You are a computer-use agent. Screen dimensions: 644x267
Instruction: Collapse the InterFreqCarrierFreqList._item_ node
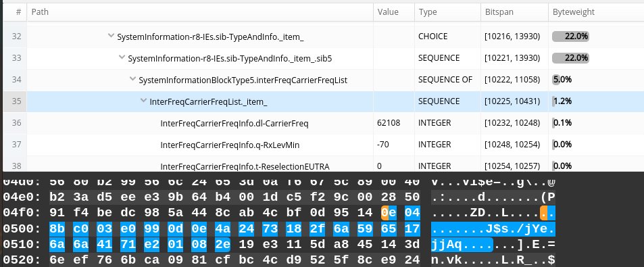pos(143,100)
